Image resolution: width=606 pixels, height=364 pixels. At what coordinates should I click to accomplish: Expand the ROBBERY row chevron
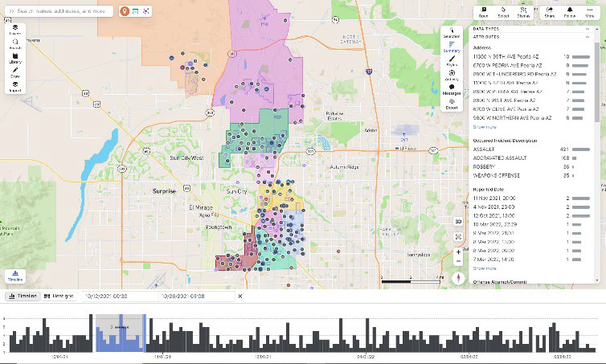point(572,166)
